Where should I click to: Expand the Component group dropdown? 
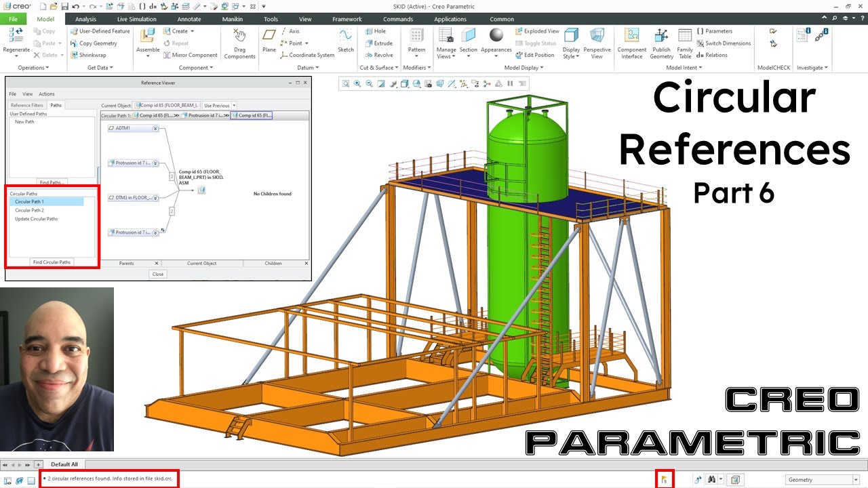196,68
